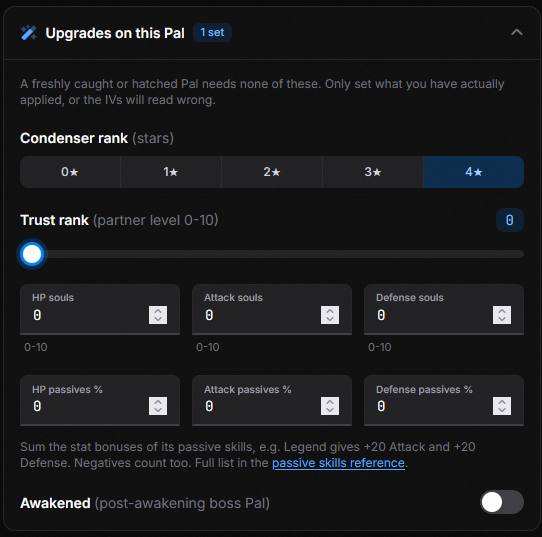542x537 pixels.
Task: Collapse the Upgrades on this Pal section
Action: (x=516, y=32)
